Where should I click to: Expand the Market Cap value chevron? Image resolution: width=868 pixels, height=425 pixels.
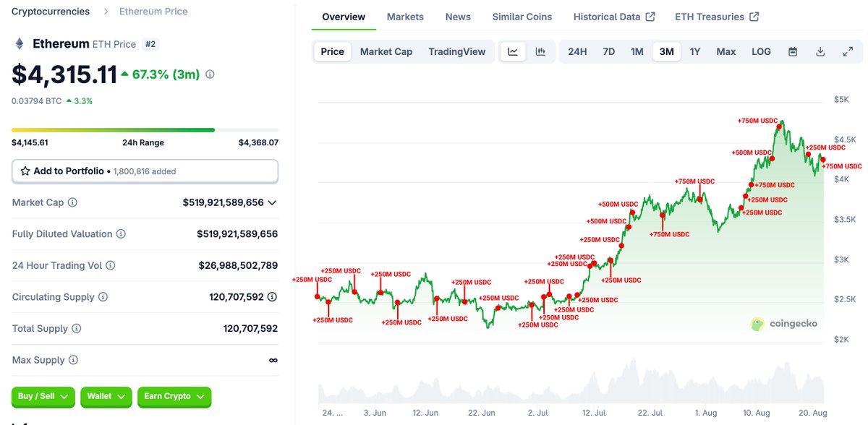(x=272, y=203)
